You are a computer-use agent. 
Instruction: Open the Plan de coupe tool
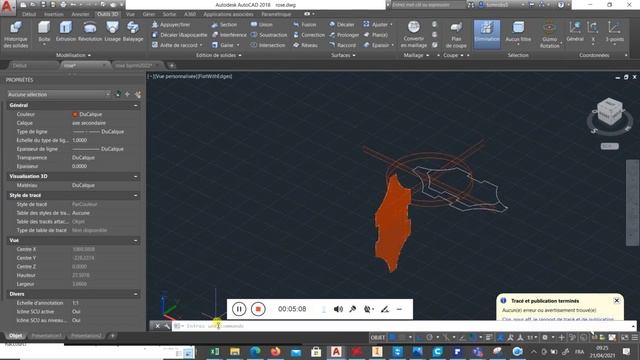pyautogui.click(x=456, y=34)
